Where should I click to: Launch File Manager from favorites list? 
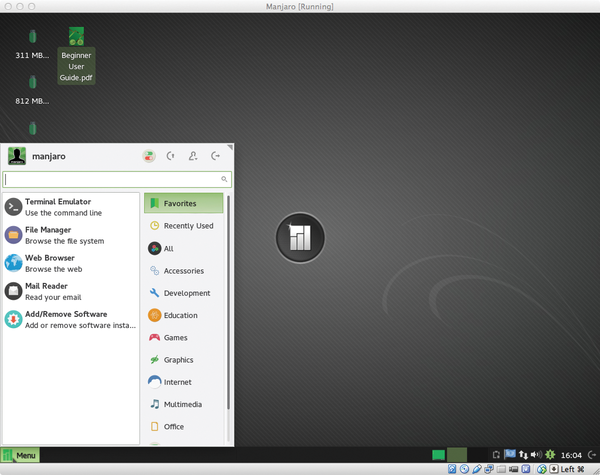(71, 235)
